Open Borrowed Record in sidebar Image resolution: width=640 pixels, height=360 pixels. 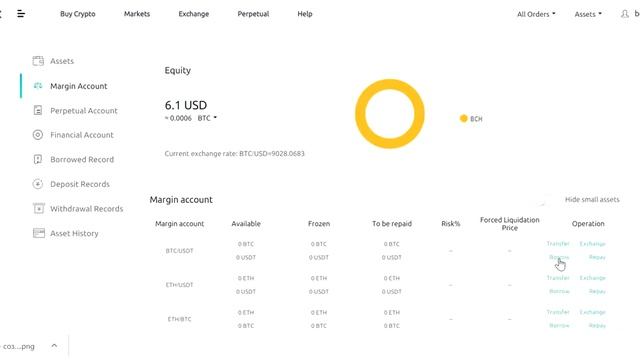[82, 160]
